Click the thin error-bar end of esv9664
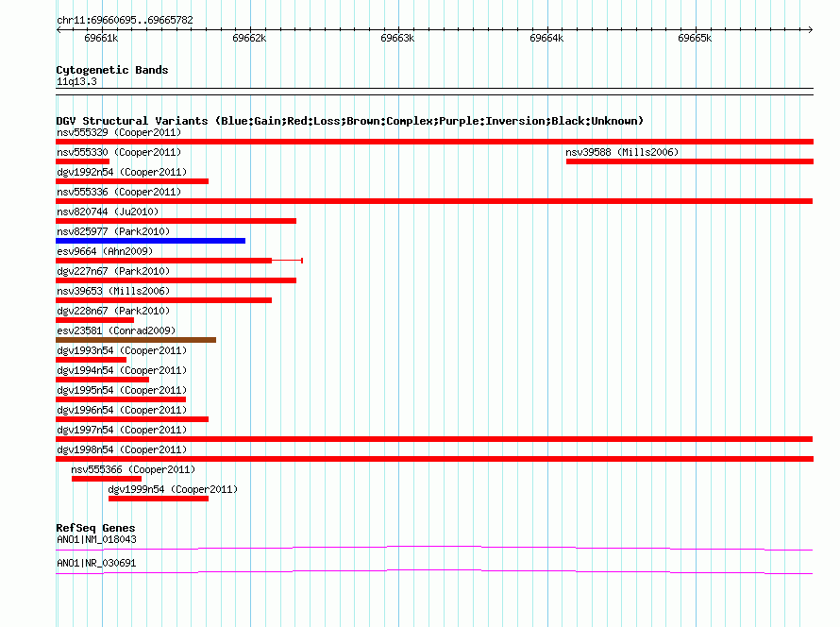Viewport: 840px width, 627px height. 302,261
